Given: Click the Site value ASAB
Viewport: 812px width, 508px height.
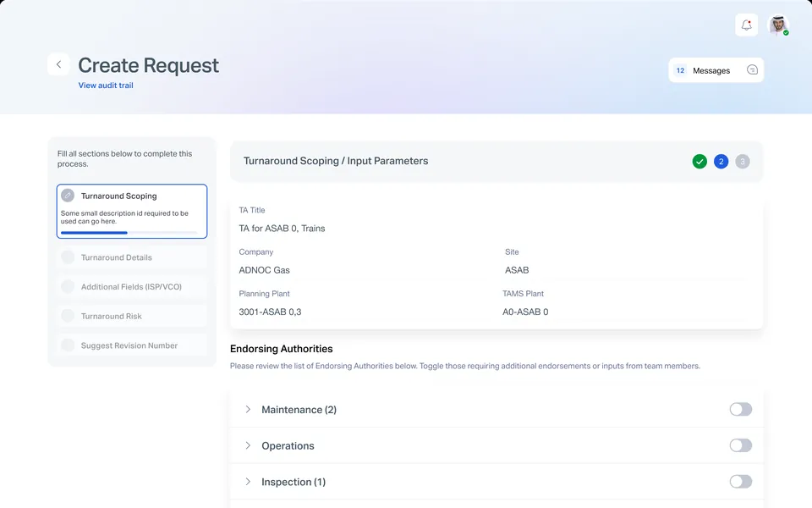Looking at the screenshot, I should 517,270.
